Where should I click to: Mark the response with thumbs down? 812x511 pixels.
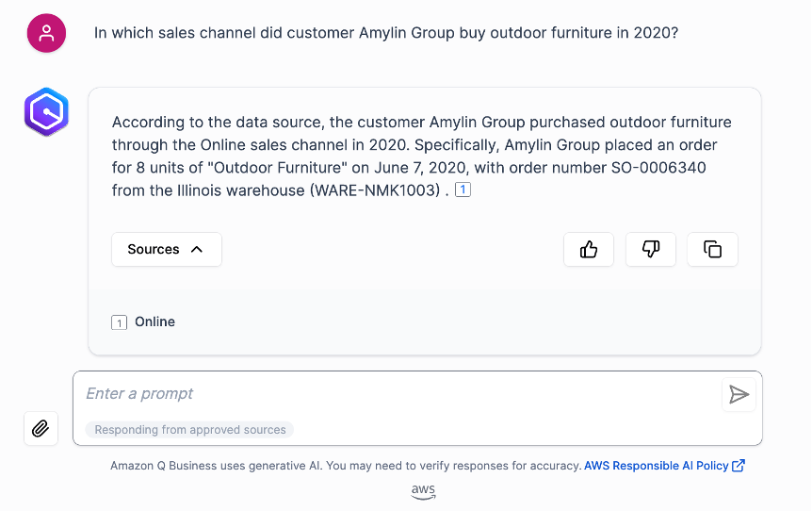(651, 250)
